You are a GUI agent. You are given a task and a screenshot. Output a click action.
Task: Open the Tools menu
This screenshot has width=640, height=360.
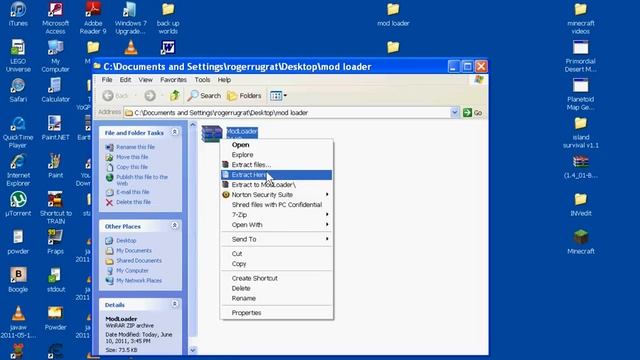click(202, 80)
